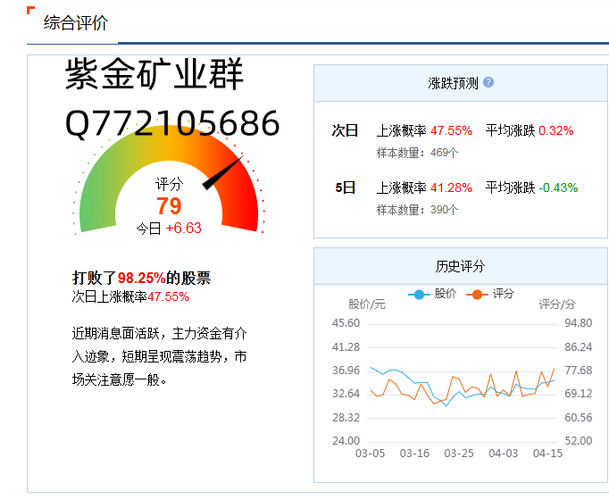Click the 03-05 date label on chart
Image resolution: width=609 pixels, height=500 pixels.
[x=370, y=453]
